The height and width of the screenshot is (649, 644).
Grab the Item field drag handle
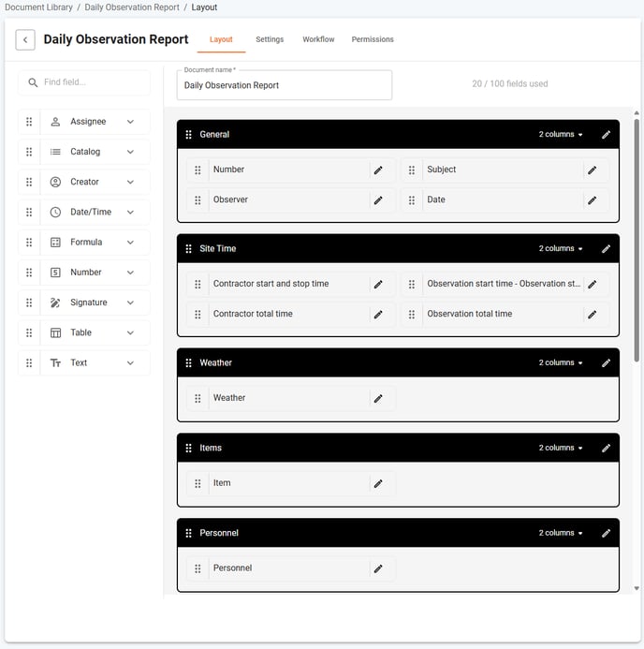198,483
